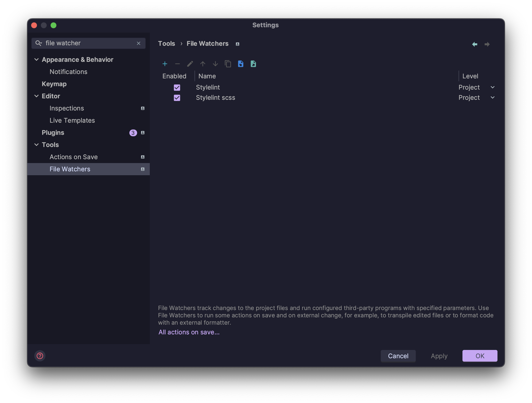Go back using the left arrow
The width and height of the screenshot is (532, 403).
tap(475, 44)
